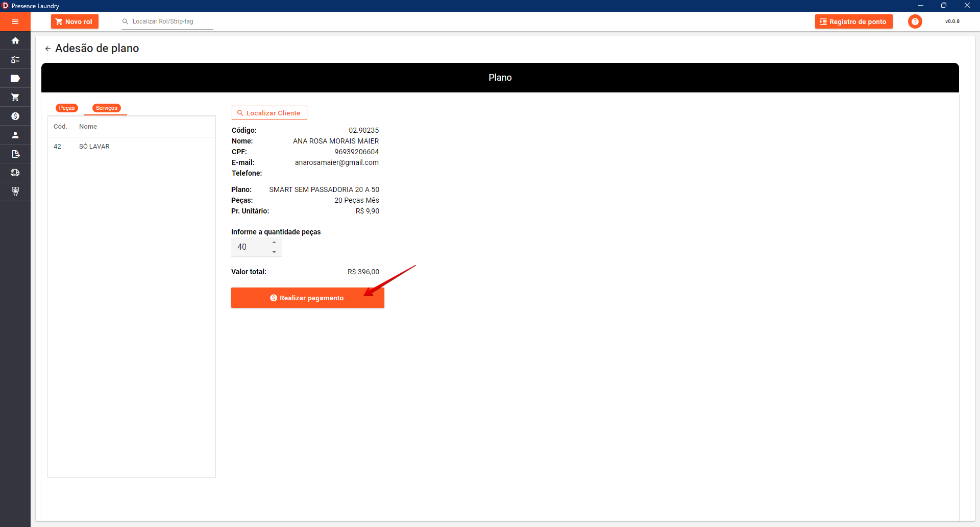Click the help question mark icon
980x527 pixels.
point(915,21)
